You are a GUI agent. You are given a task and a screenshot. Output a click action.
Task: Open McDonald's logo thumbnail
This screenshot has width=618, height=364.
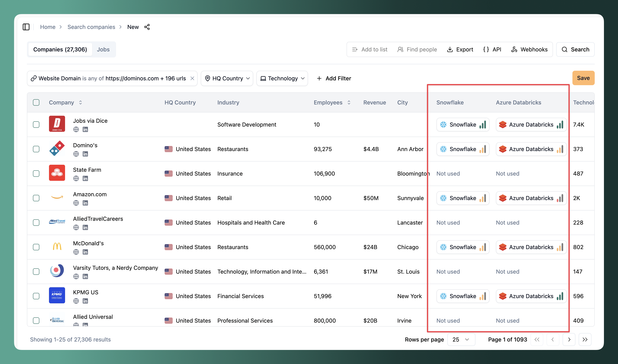tap(57, 246)
